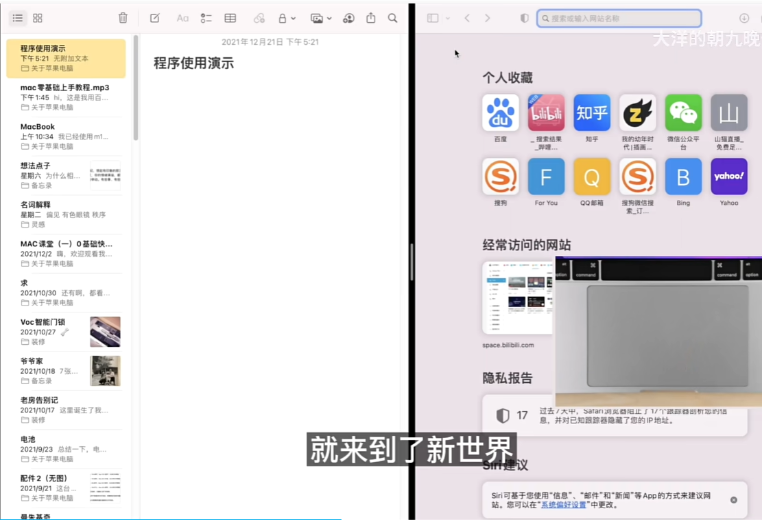Focus the Safari address search field

(619, 18)
